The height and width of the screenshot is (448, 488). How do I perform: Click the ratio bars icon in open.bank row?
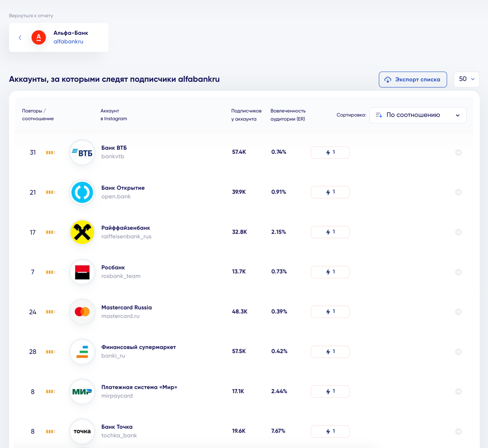[x=51, y=192]
